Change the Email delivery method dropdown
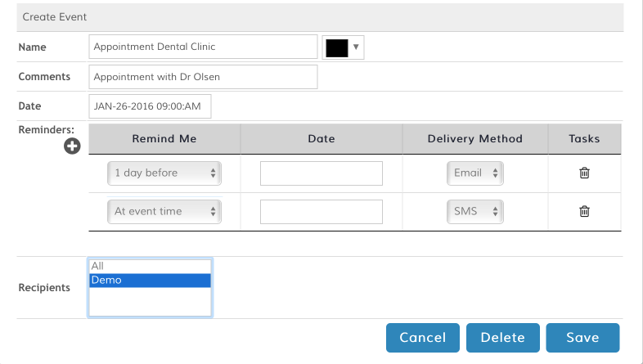 [475, 173]
